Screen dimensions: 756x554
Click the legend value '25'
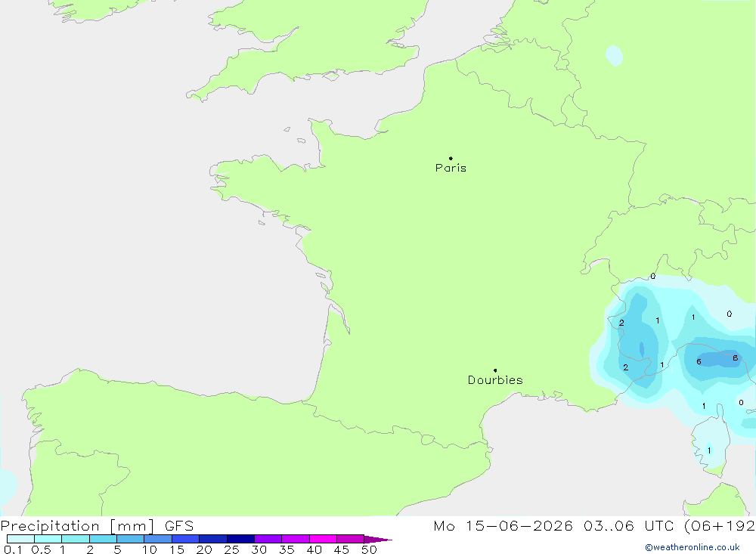(232, 549)
